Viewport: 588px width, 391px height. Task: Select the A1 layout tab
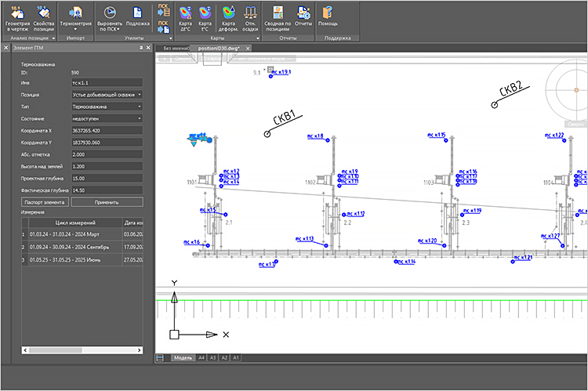pyautogui.click(x=236, y=358)
